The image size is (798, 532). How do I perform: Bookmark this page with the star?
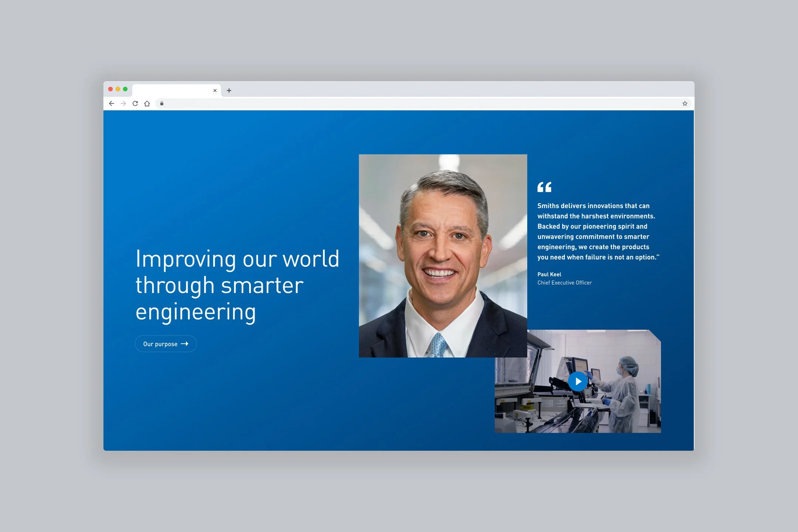(x=685, y=103)
